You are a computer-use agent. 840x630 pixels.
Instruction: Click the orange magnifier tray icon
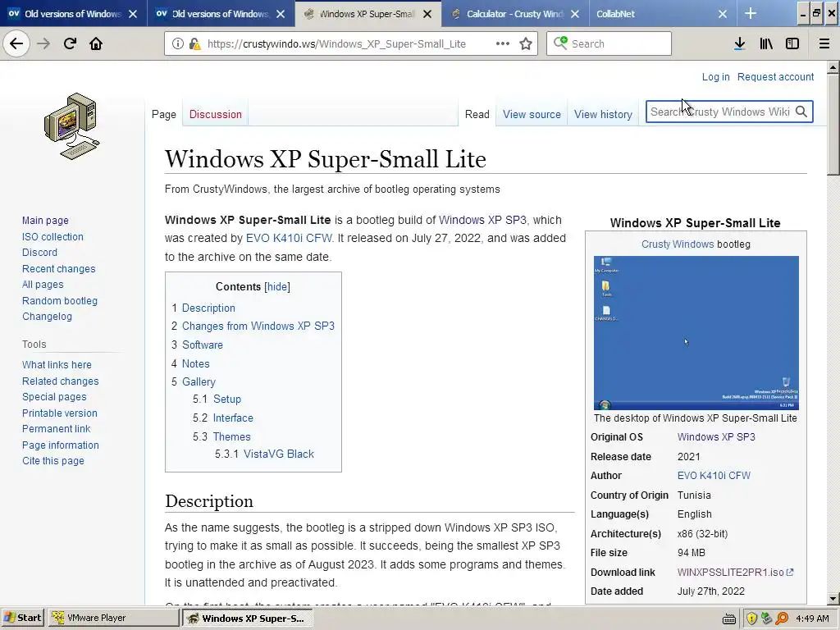[x=782, y=619]
